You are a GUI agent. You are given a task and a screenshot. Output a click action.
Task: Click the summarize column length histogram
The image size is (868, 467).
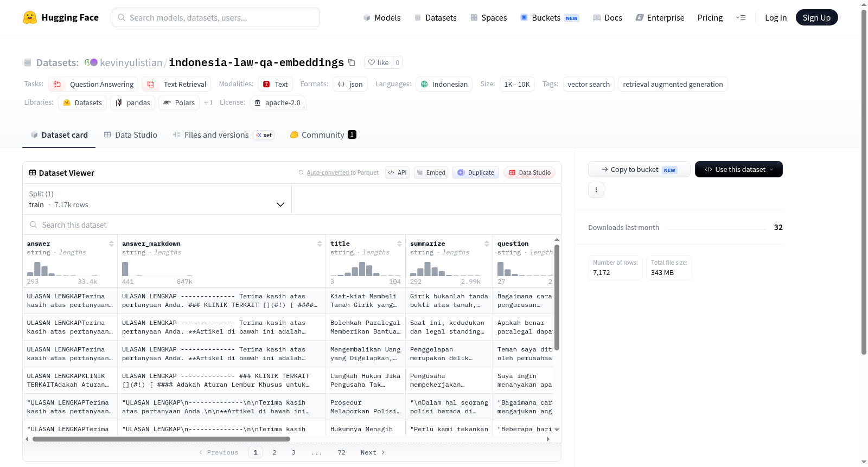tap(445, 268)
